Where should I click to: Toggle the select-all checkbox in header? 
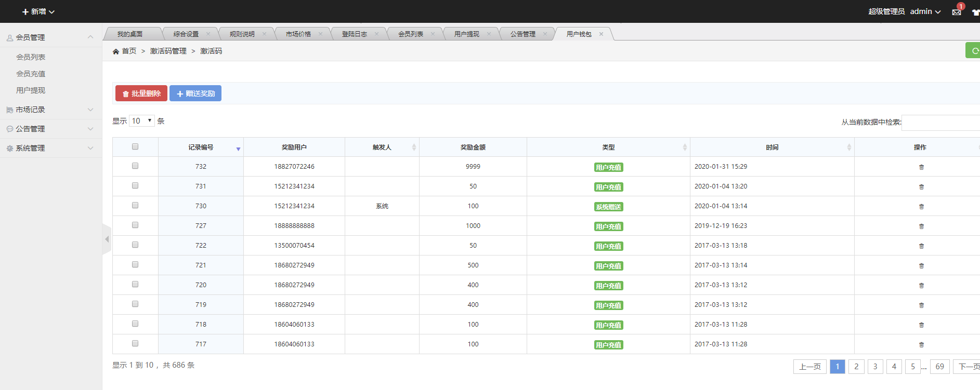click(135, 147)
